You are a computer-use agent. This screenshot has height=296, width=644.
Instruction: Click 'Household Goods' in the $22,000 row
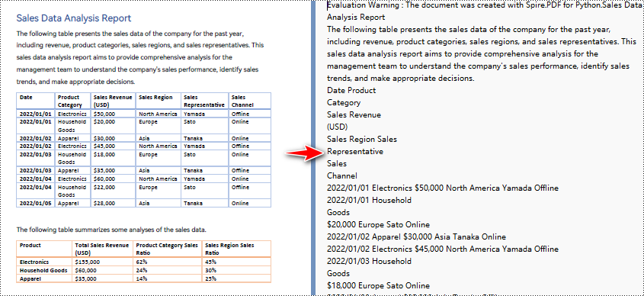tap(72, 191)
